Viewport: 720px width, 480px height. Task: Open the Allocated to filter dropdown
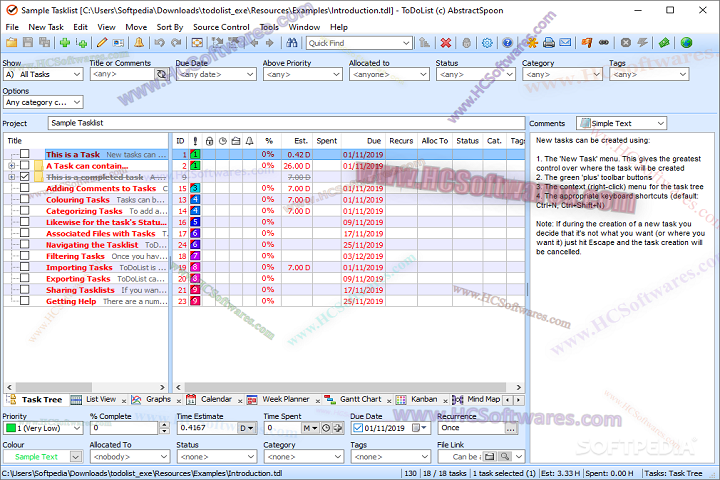[x=423, y=74]
